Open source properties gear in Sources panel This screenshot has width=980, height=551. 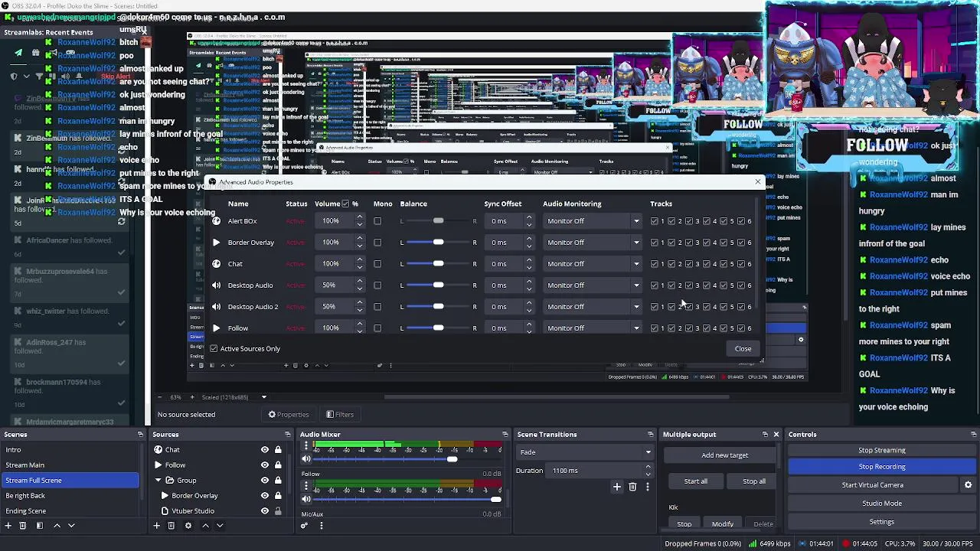pos(188,526)
